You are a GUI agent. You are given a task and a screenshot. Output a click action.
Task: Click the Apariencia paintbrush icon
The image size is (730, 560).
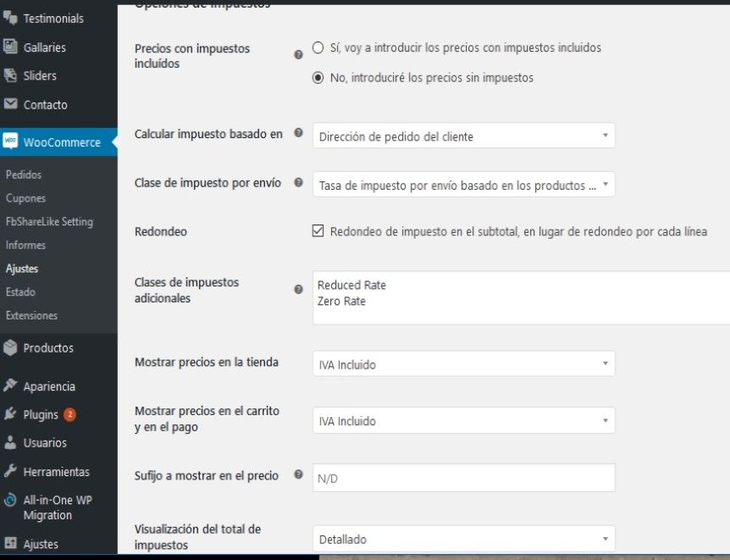(10, 385)
